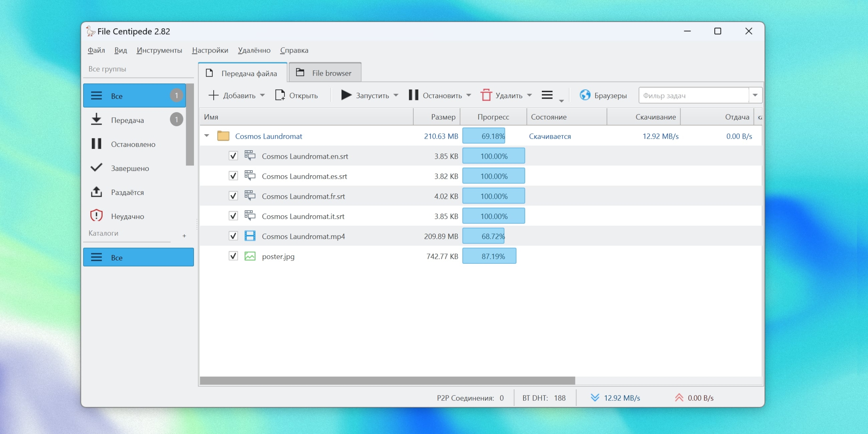Click the play triangle icon of Запустить
The width and height of the screenshot is (868, 434).
[x=346, y=95]
